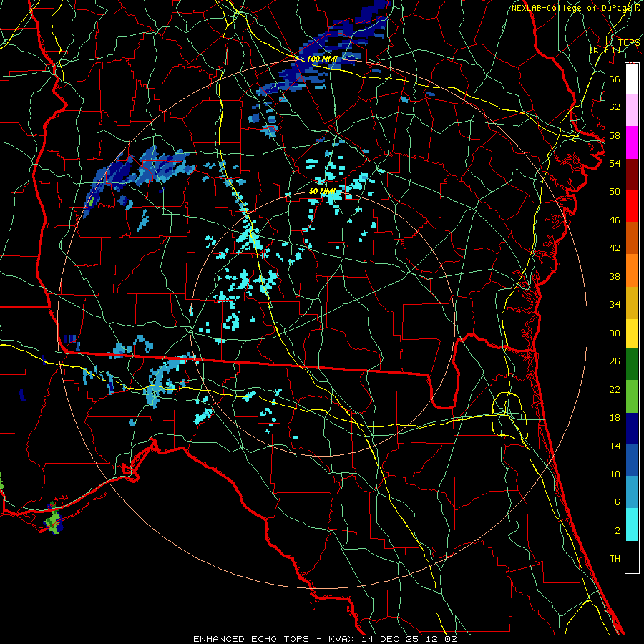The height and width of the screenshot is (644, 644).
Task: Click the "18" legend value
Action: click(615, 418)
